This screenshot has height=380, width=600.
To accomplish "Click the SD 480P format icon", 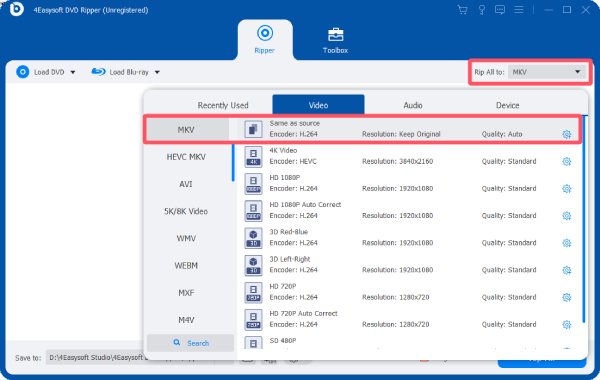I will coord(253,343).
